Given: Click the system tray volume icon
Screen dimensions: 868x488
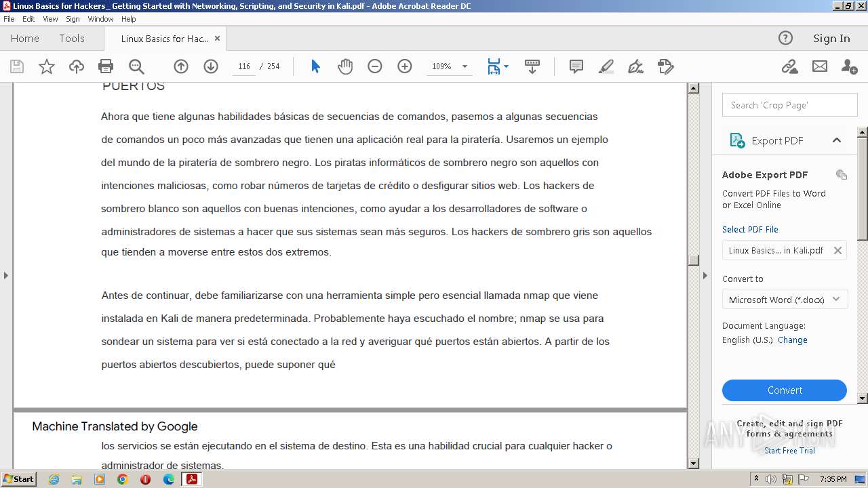Looking at the screenshot, I should (771, 479).
